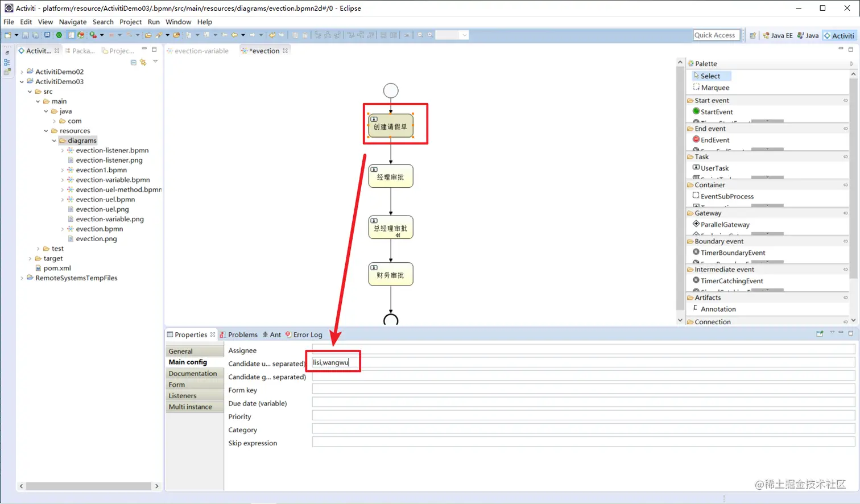Open navigator view menu arrow

[x=155, y=61]
